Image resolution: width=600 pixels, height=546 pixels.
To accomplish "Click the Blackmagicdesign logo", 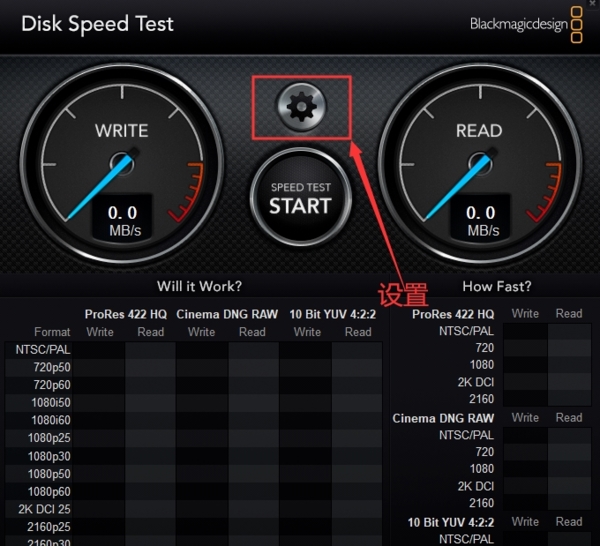I will click(526, 24).
